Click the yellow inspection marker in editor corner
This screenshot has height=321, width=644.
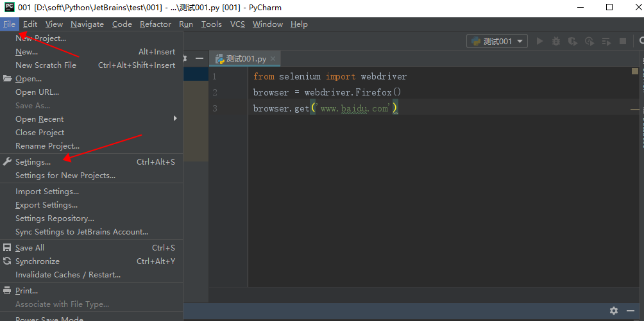click(635, 71)
